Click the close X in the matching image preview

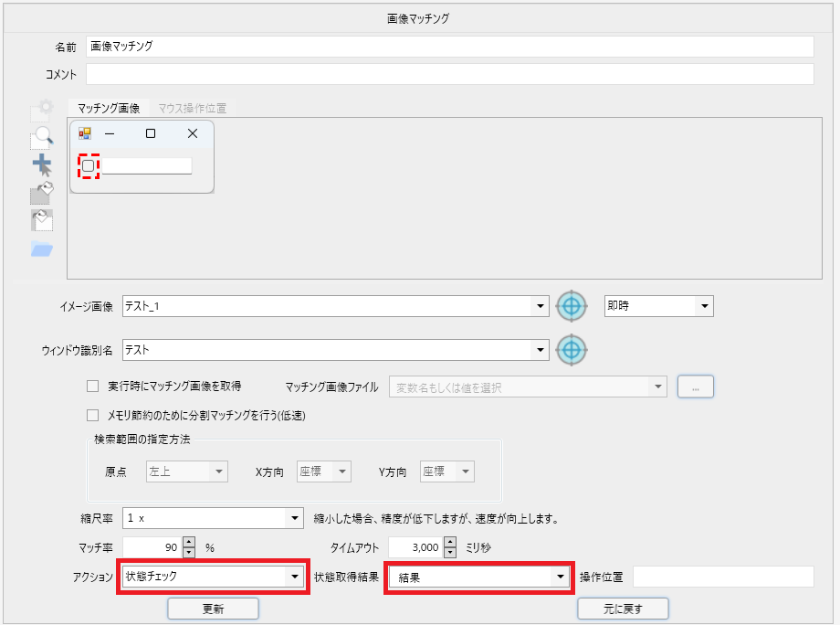coord(193,133)
